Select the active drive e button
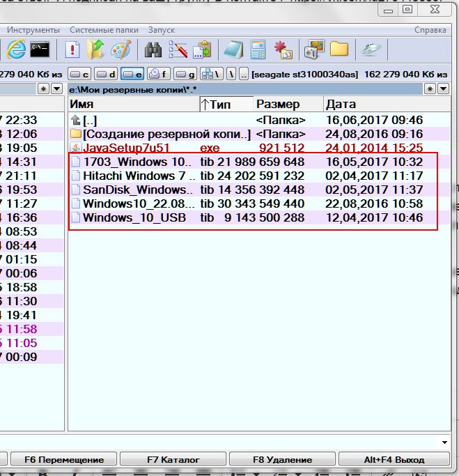The height and width of the screenshot is (476, 459). click(x=132, y=74)
